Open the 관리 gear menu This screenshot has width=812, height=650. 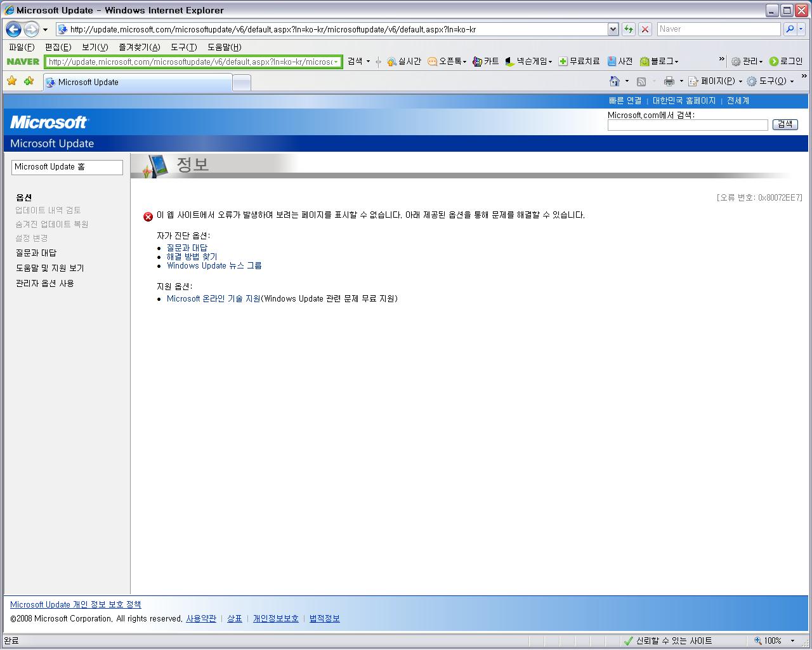tap(747, 62)
